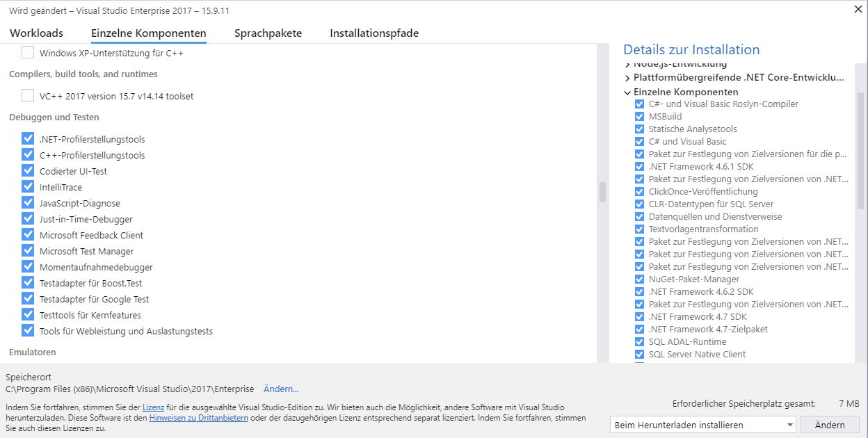Uncheck Just-in-Time-Debugger component
This screenshot has width=868, height=438.
pyautogui.click(x=28, y=219)
